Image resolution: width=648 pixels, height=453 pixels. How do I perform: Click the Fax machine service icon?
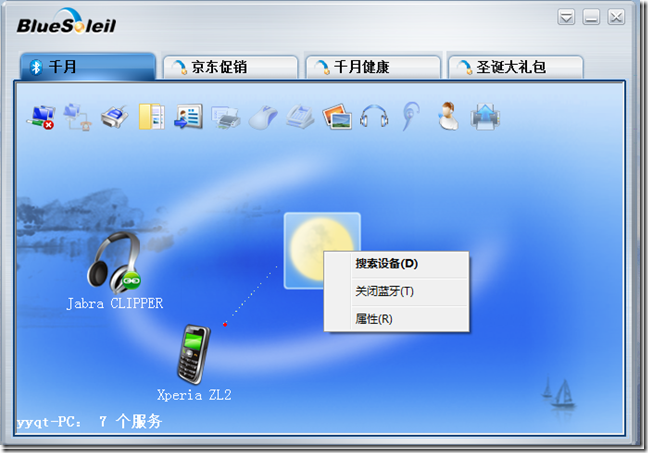click(x=300, y=117)
